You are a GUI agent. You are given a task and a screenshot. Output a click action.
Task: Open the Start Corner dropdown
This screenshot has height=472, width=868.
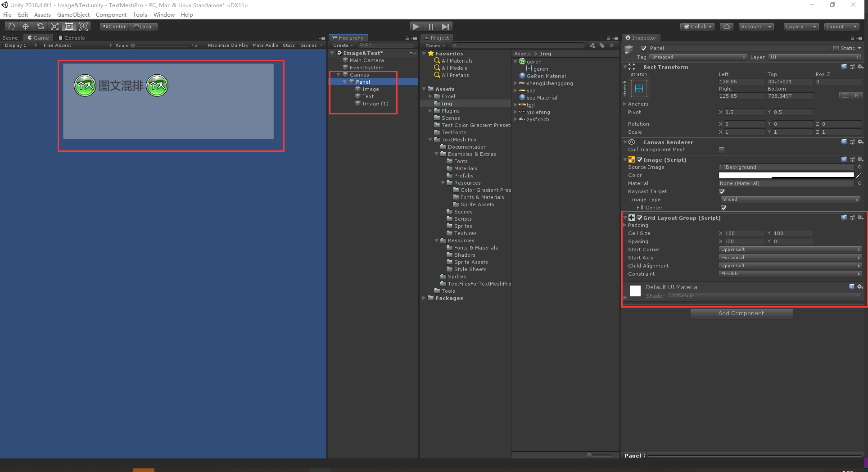(x=790, y=249)
